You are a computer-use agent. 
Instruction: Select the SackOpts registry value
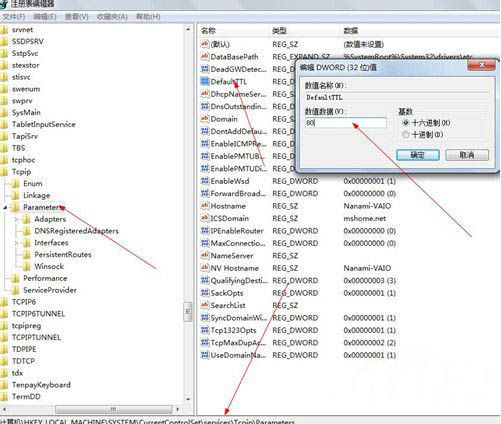pos(227,293)
